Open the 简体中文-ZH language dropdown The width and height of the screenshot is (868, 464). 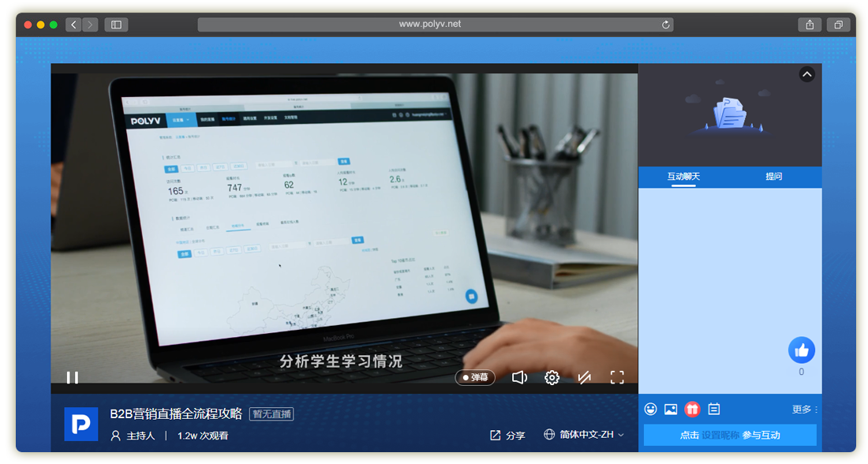[584, 435]
